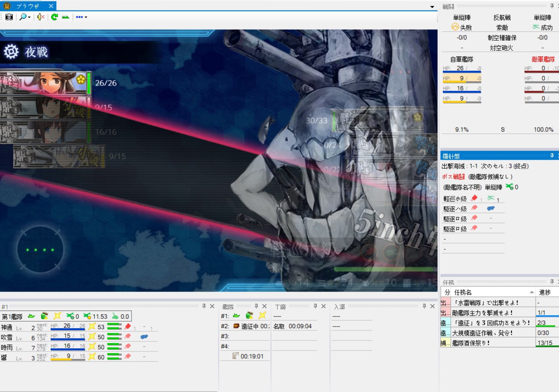Toggle pin on the 戦闘 panel
This screenshot has width=559, height=392.
pyautogui.click(x=552, y=6)
